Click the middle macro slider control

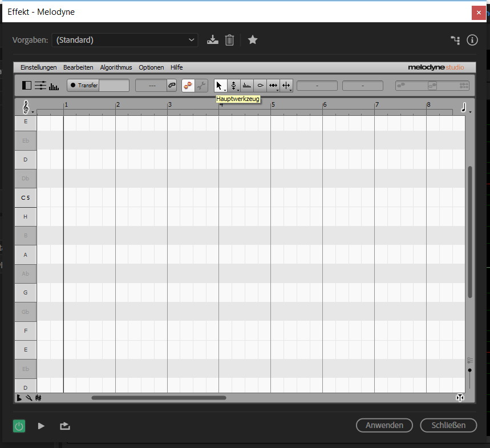tap(432, 86)
